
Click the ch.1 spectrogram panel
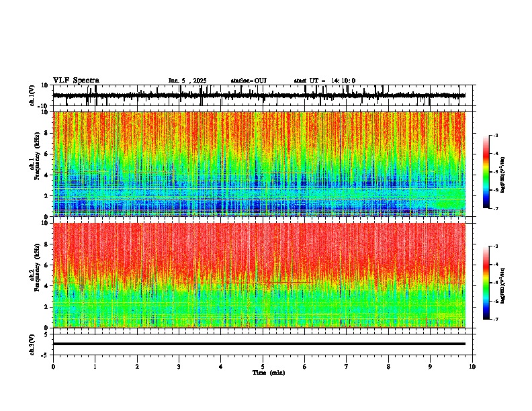(259, 164)
